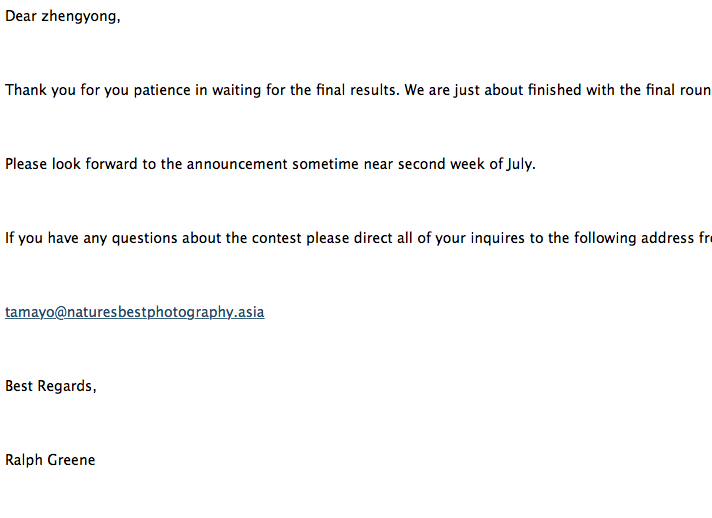Click the word 'patience' in the first paragraph
The image size is (712, 518).
pyautogui.click(x=162, y=90)
